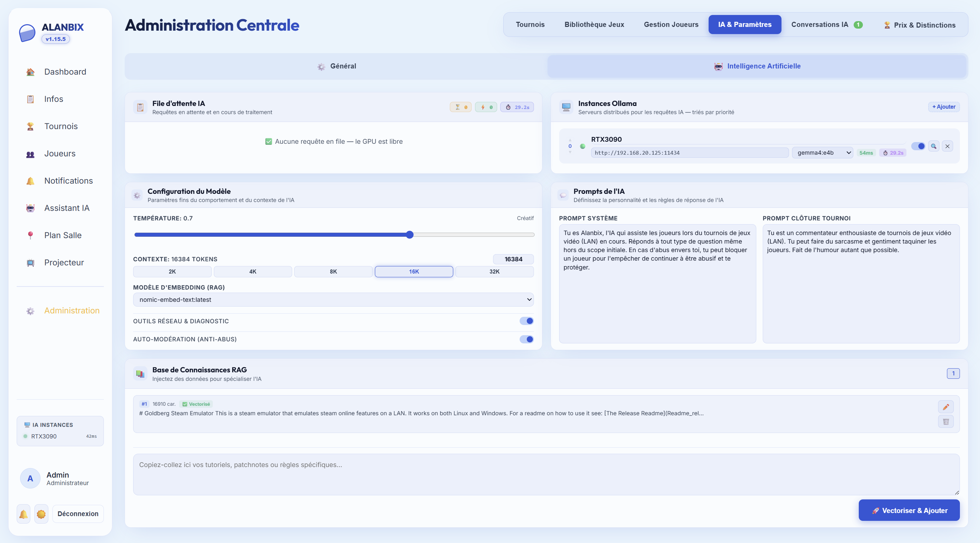Select the IA & Paramètres tab
Viewport: 980px width, 543px height.
pyautogui.click(x=745, y=25)
